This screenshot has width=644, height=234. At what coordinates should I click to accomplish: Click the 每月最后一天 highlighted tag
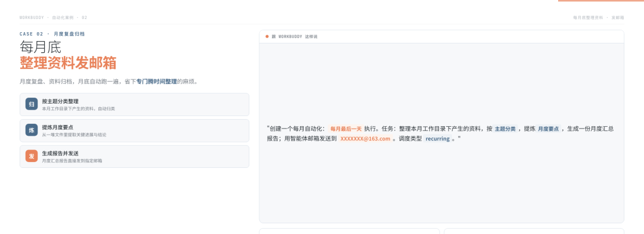(346, 129)
